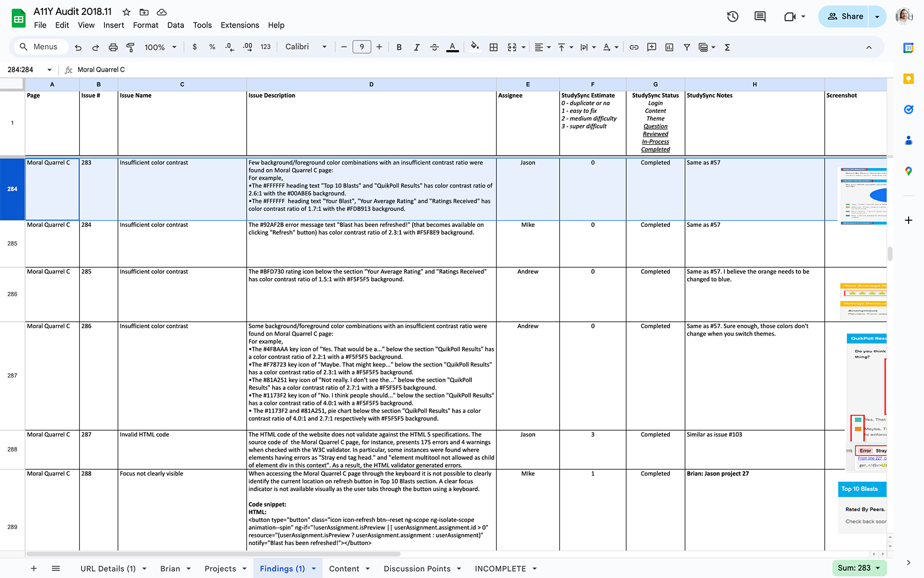Viewport: 924px width, 578px height.
Task: Toggle italic formatting
Action: [x=417, y=47]
